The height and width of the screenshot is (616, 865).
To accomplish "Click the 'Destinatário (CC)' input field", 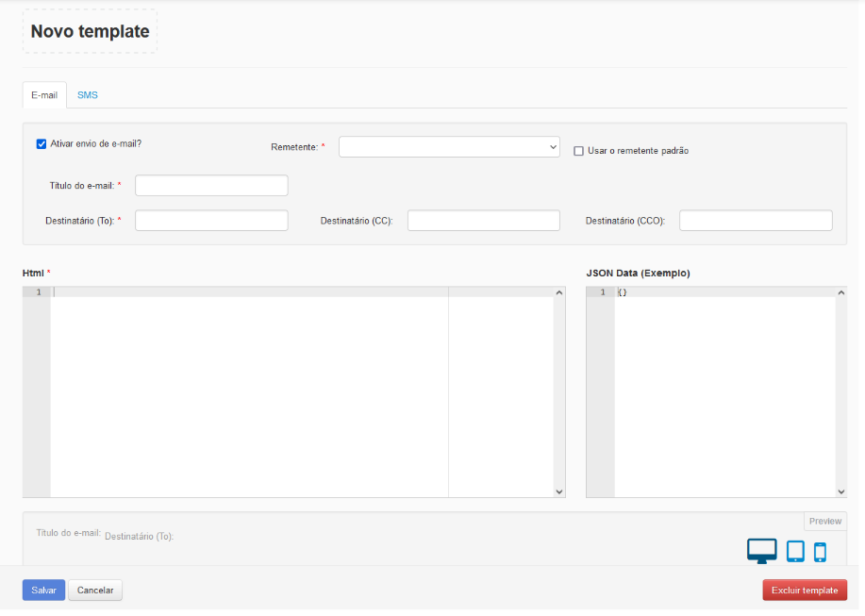I will coord(483,221).
